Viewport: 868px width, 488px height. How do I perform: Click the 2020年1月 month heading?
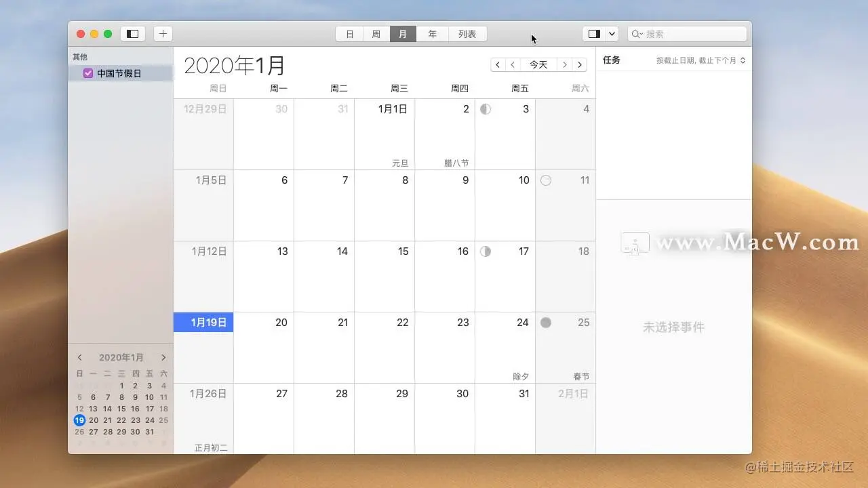click(235, 65)
